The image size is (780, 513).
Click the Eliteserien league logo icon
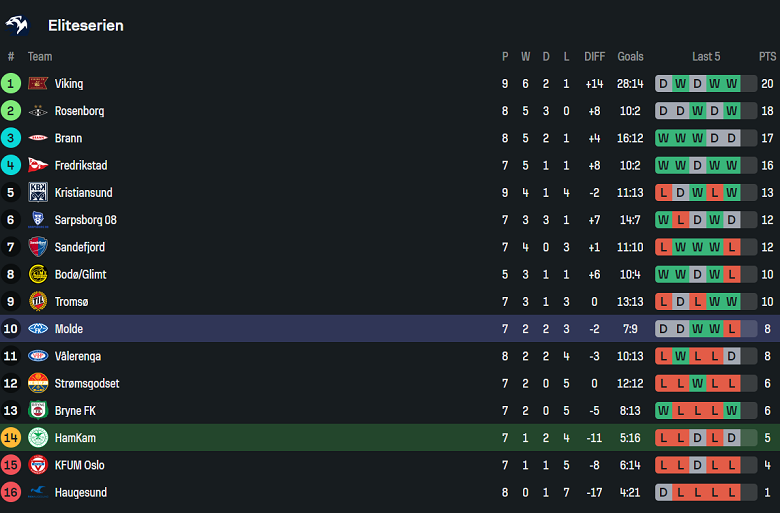click(18, 25)
